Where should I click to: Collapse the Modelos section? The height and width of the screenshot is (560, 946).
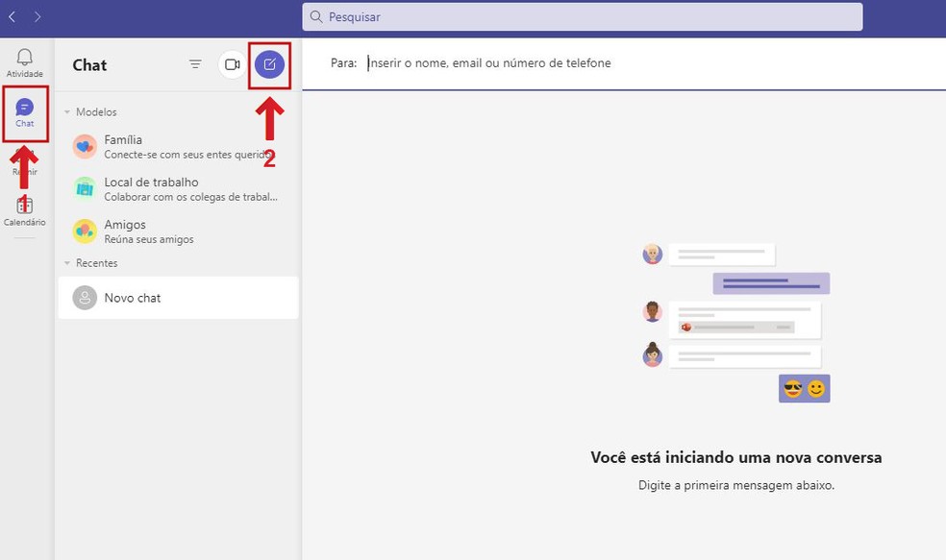(66, 111)
